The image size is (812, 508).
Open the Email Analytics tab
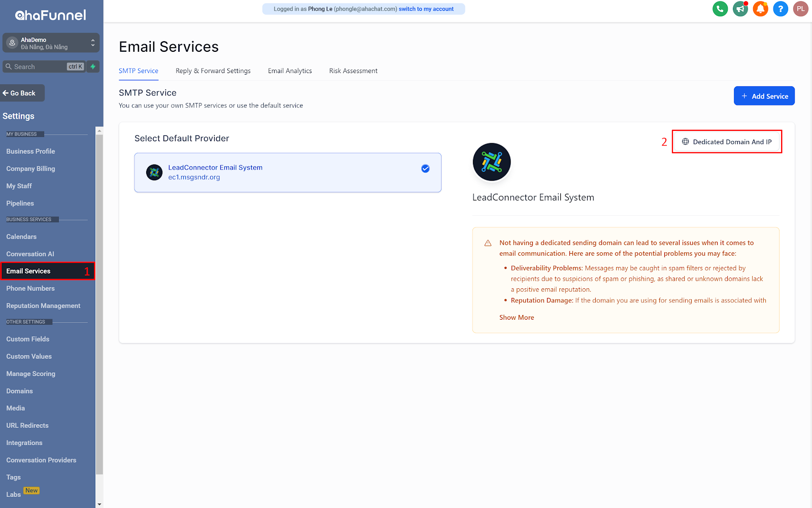pyautogui.click(x=290, y=71)
